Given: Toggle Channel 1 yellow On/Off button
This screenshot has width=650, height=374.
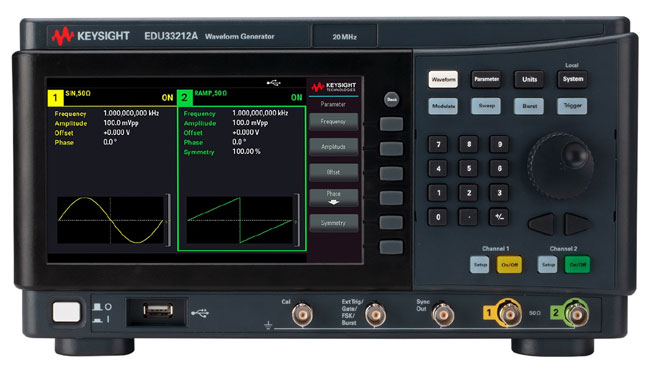Looking at the screenshot, I should pos(509,265).
